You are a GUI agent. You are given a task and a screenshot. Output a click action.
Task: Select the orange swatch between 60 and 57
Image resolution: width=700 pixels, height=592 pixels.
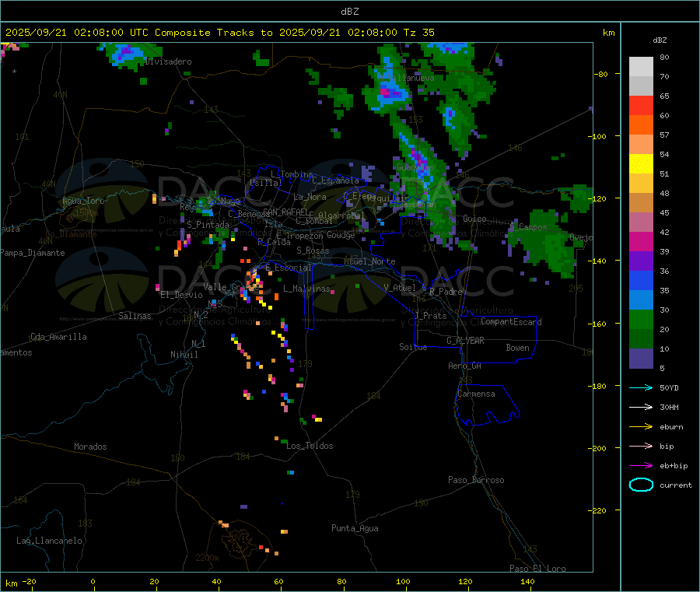[641, 125]
